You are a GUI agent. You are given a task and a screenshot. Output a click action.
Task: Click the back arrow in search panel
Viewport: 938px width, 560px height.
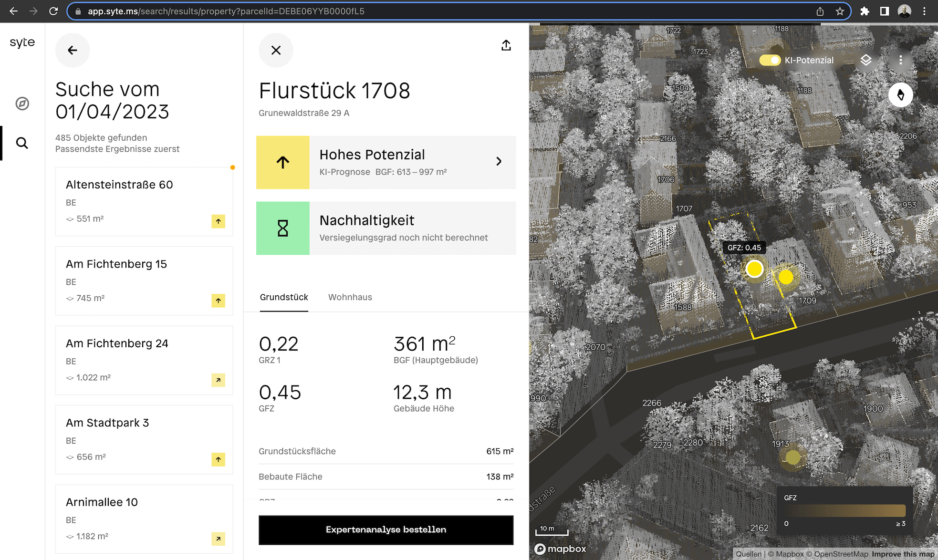click(73, 50)
